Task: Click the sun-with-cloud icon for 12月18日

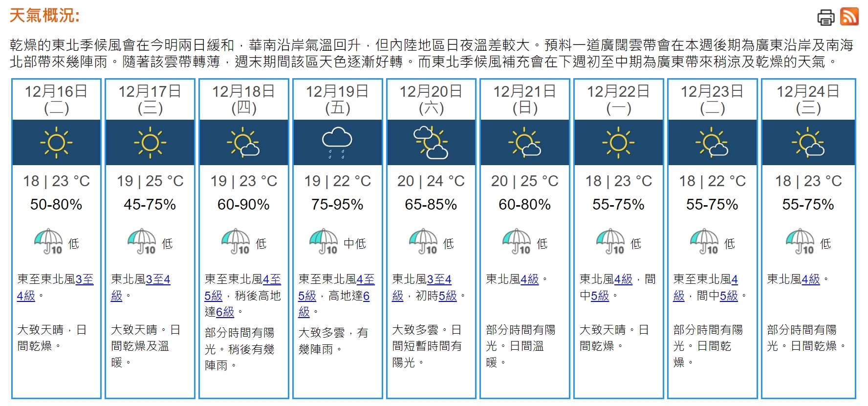Action: [243, 142]
